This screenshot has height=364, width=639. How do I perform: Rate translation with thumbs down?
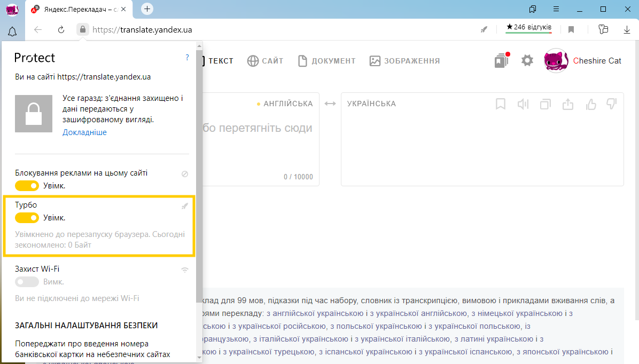612,104
